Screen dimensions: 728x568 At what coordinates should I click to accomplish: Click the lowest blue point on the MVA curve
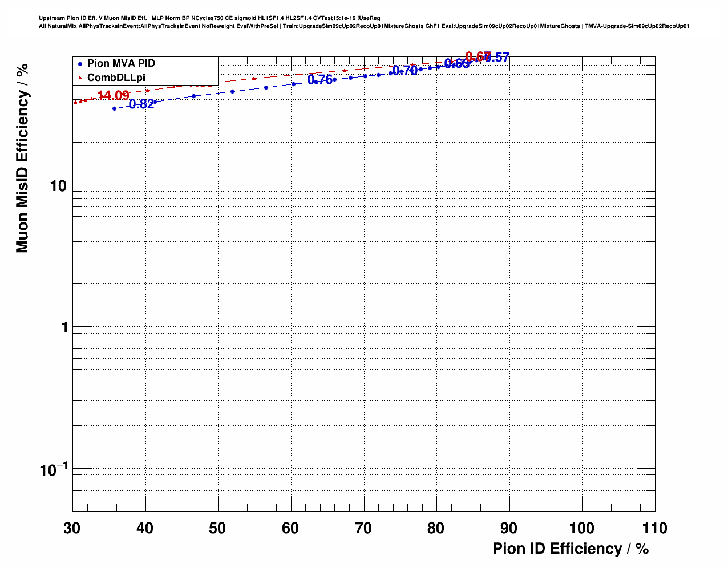click(114, 108)
